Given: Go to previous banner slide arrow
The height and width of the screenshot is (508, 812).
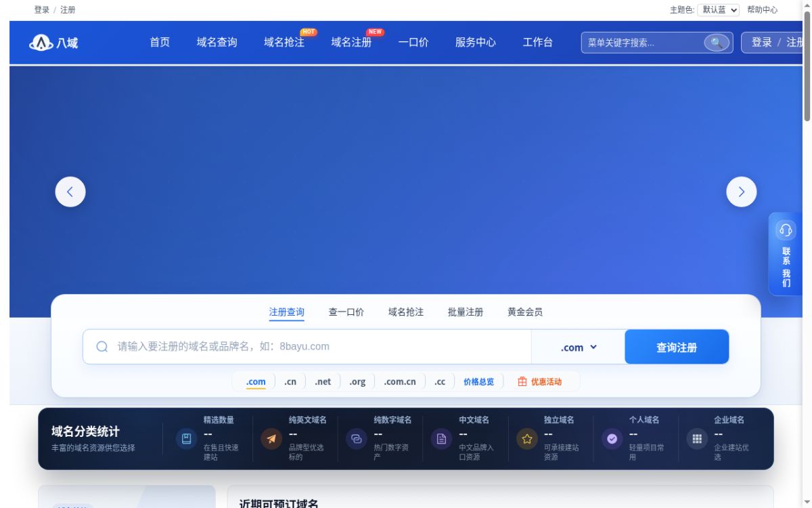Looking at the screenshot, I should 70,192.
